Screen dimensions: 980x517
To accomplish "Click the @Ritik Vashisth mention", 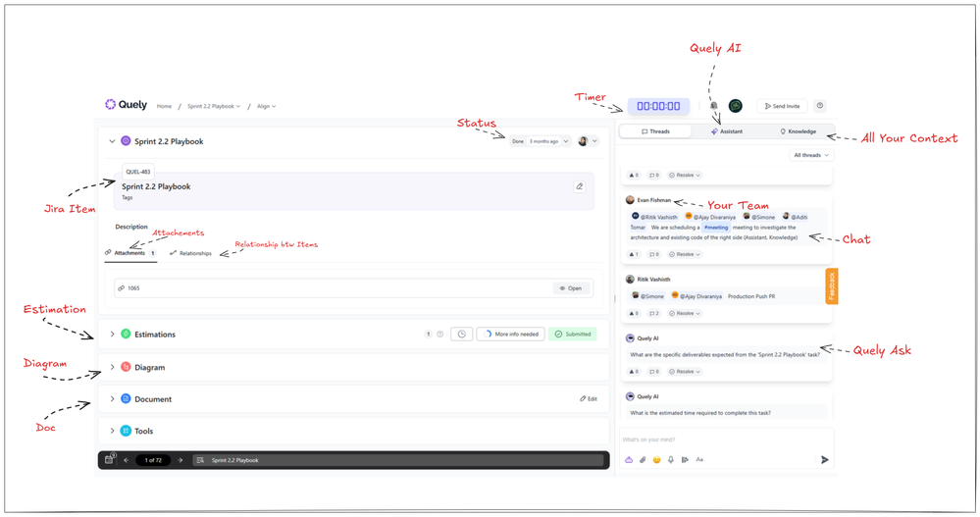I will pos(654,217).
